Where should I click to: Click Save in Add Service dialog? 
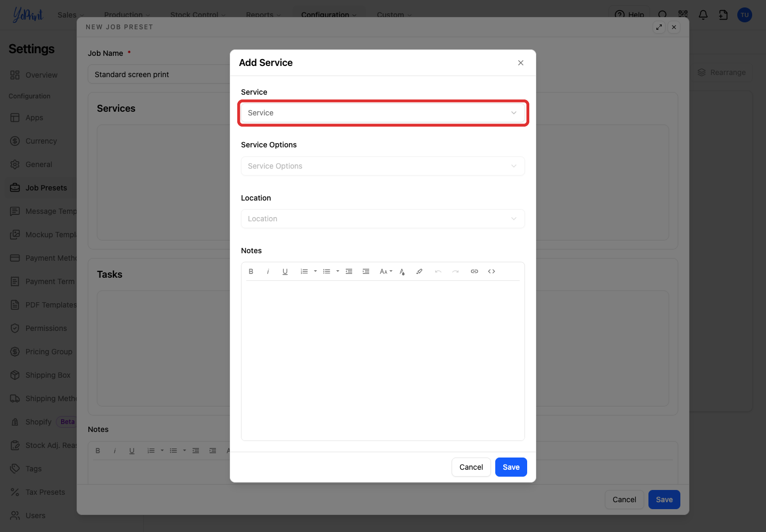(511, 467)
